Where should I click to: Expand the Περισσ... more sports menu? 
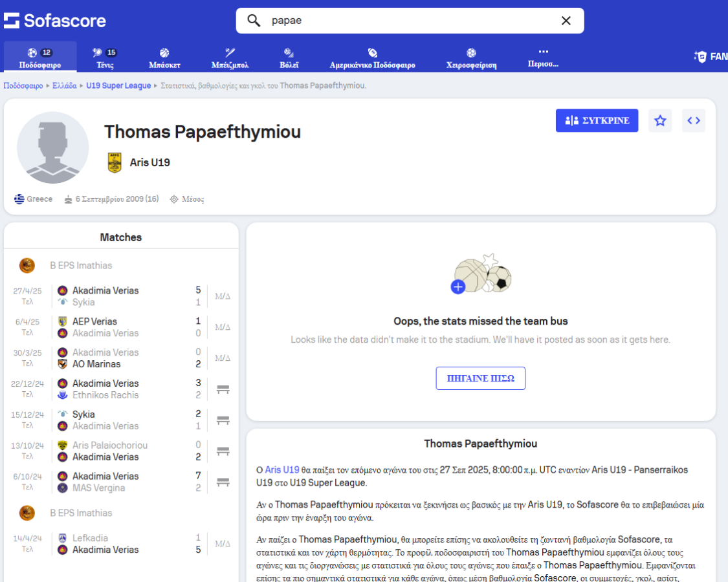[543, 58]
